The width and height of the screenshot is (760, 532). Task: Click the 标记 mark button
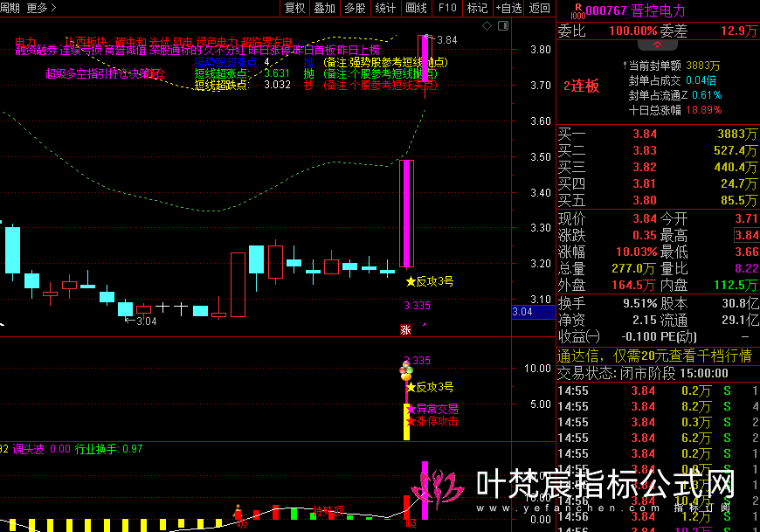477,8
